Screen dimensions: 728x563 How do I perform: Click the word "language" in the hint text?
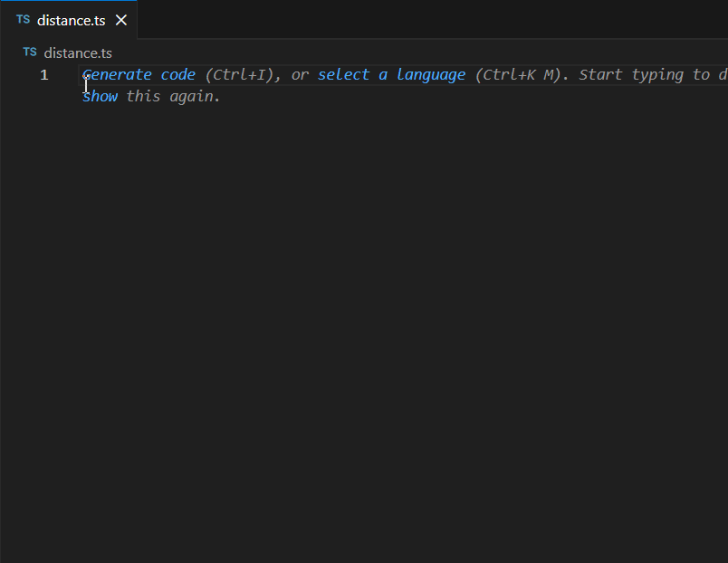[x=431, y=74]
